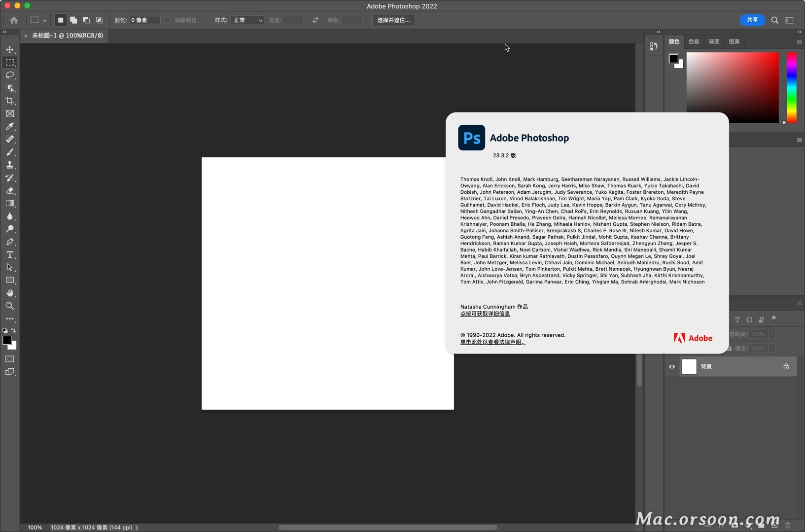Enable the Intersect with Selection mode
Image resolution: width=805 pixels, height=532 pixels.
point(99,20)
